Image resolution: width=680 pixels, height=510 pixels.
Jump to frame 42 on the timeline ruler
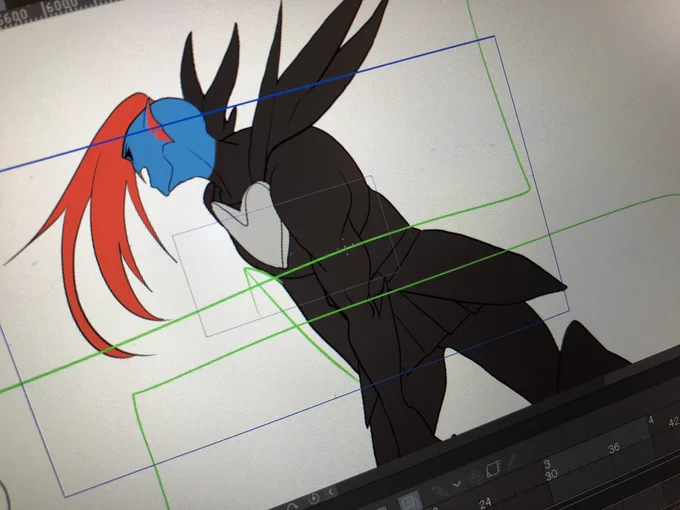point(673,422)
